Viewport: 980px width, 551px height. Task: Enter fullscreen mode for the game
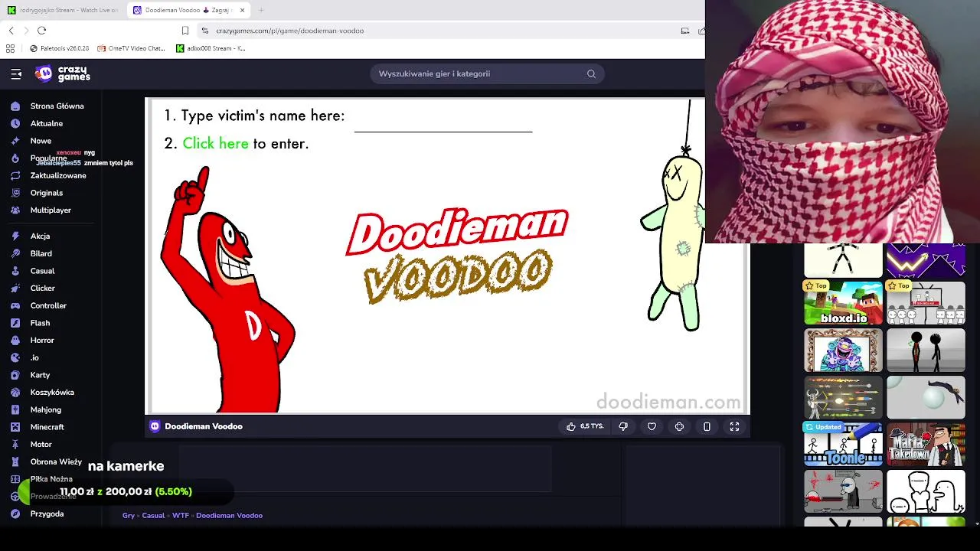pos(734,426)
